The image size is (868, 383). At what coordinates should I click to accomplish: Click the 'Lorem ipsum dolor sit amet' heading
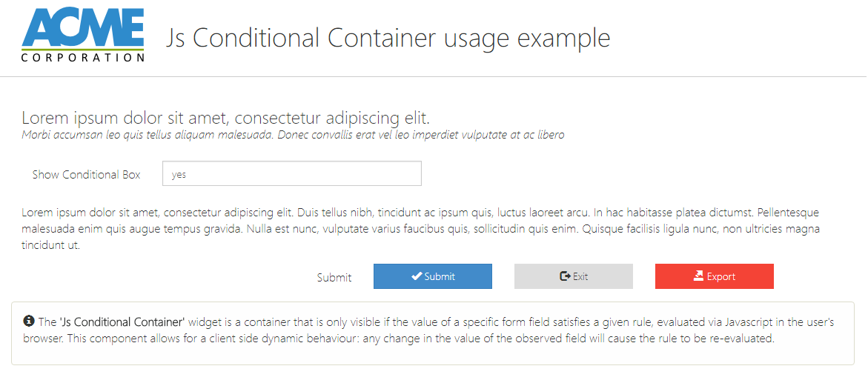coord(225,118)
